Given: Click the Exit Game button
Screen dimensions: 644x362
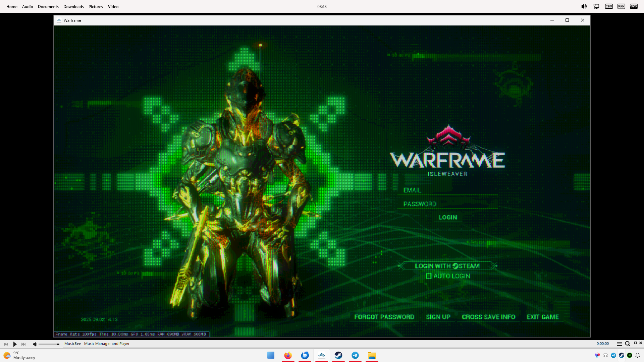Looking at the screenshot, I should [543, 317].
